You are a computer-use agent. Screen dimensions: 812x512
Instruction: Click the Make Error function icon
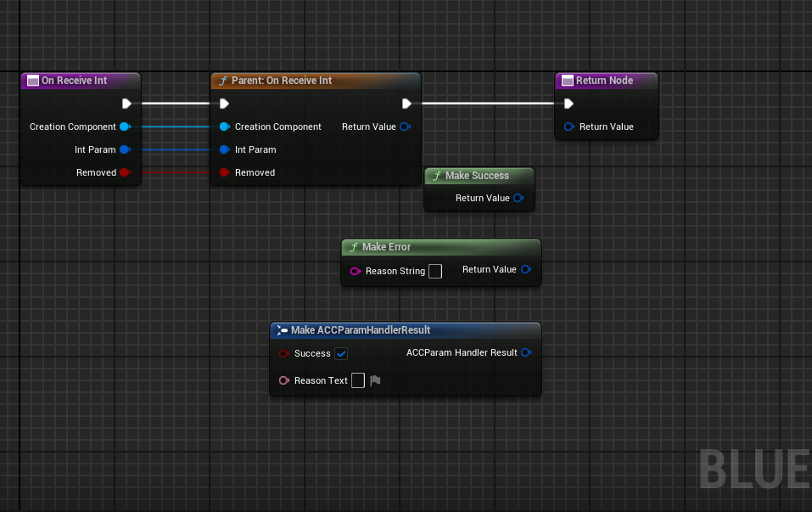click(x=353, y=247)
